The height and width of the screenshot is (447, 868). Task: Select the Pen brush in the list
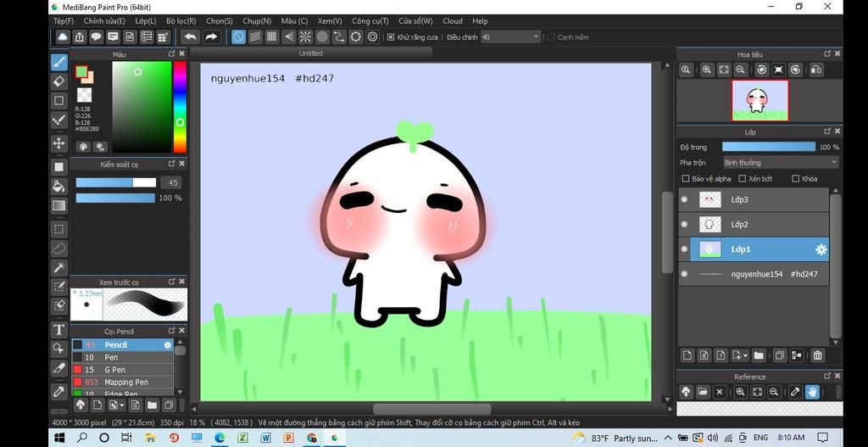(x=122, y=357)
